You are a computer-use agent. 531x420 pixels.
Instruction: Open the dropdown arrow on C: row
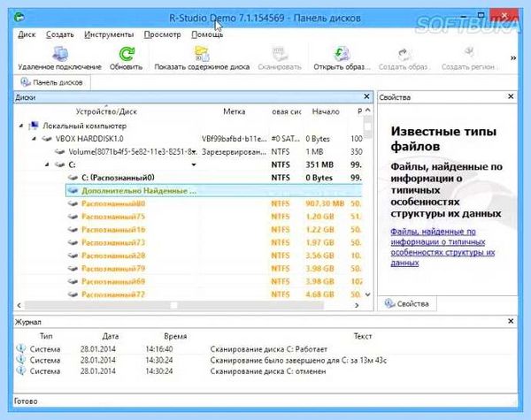(194, 164)
